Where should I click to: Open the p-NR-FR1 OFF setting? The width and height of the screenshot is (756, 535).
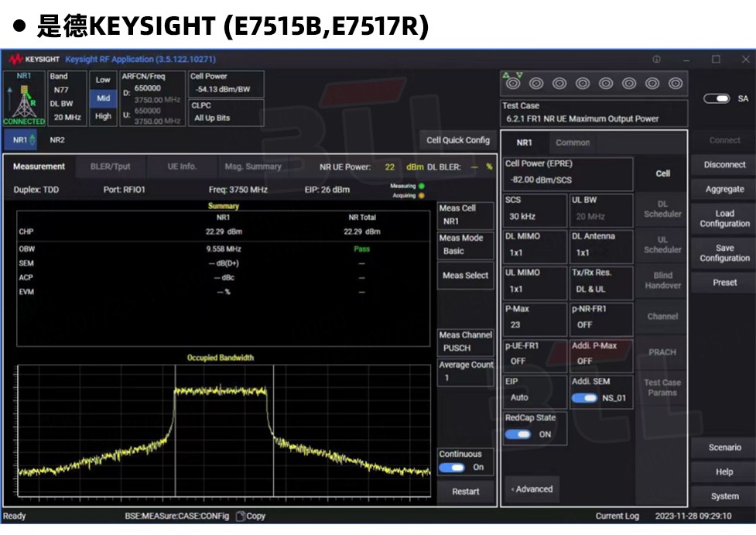pos(601,319)
